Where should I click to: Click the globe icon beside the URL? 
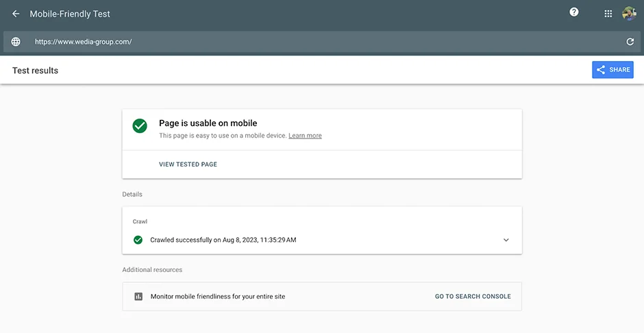point(16,42)
